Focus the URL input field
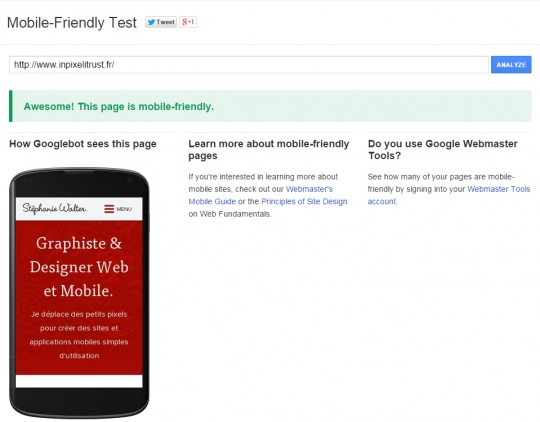This screenshot has width=540, height=422. click(x=249, y=65)
